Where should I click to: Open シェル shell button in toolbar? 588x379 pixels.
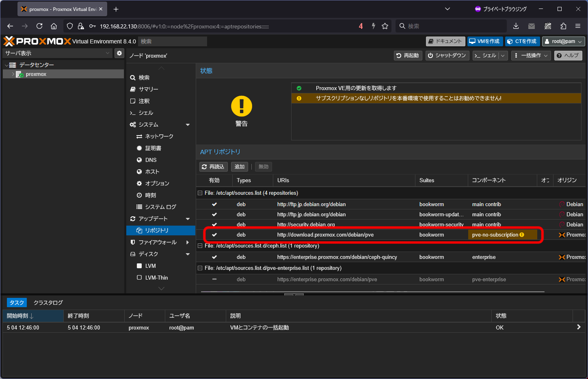point(485,56)
